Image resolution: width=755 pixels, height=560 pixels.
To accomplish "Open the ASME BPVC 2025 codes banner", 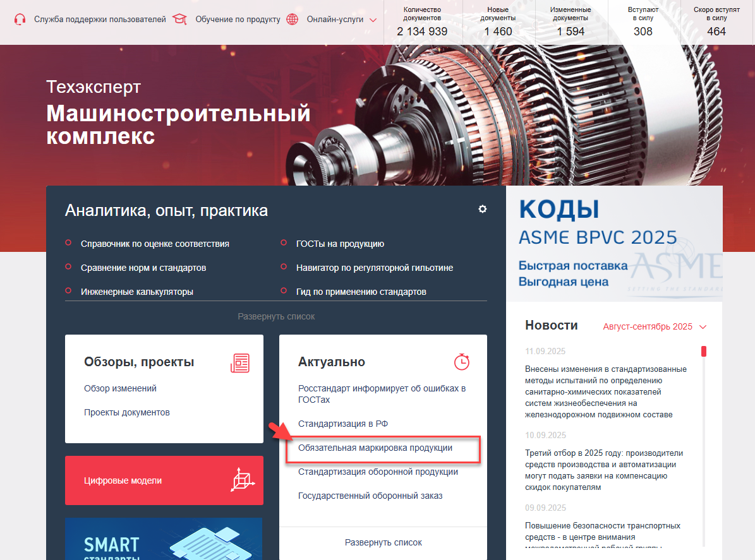I will click(614, 244).
